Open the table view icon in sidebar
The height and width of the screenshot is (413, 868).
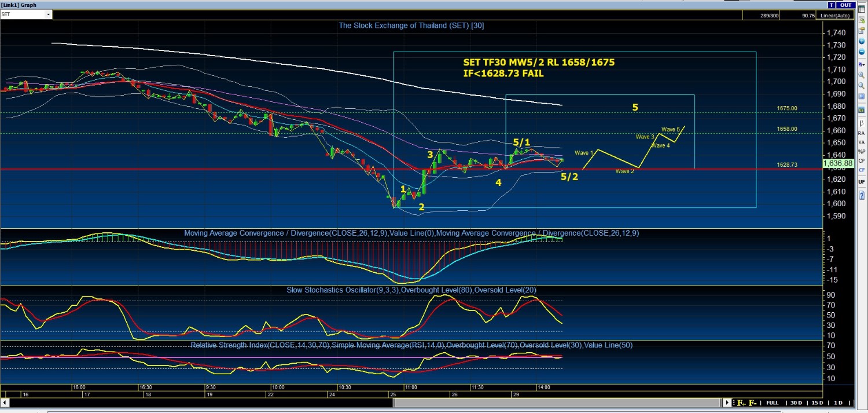(x=862, y=10)
